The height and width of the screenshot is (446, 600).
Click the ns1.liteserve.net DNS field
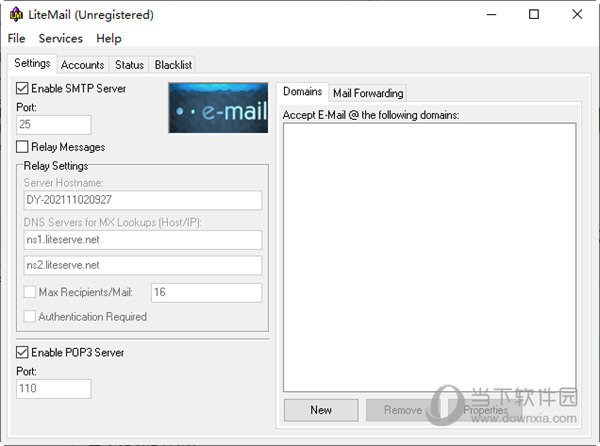[x=143, y=240]
